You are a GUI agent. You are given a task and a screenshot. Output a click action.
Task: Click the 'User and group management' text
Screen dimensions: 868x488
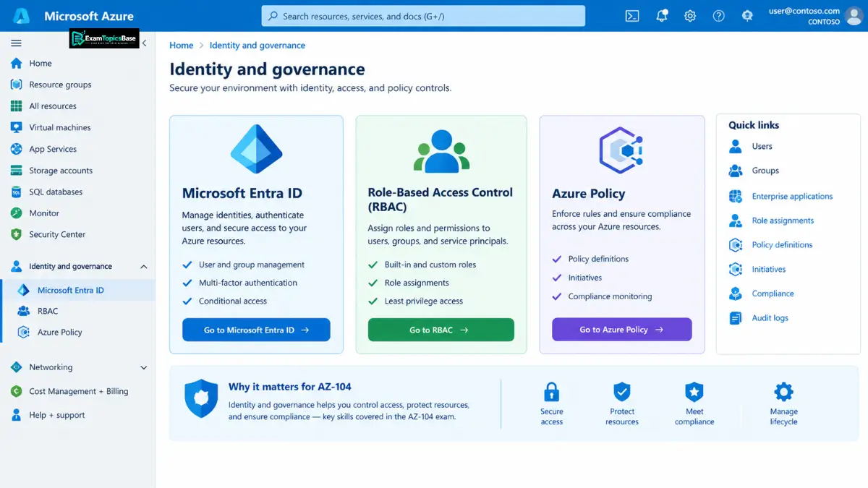click(x=252, y=265)
